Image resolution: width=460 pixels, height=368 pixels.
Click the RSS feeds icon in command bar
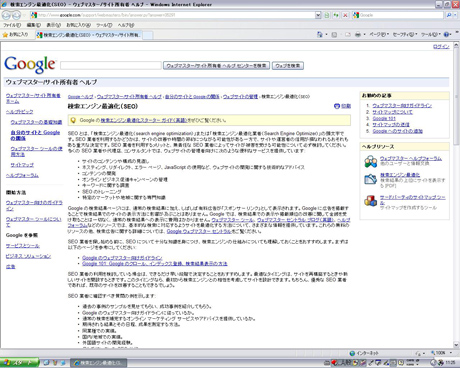[x=334, y=34]
